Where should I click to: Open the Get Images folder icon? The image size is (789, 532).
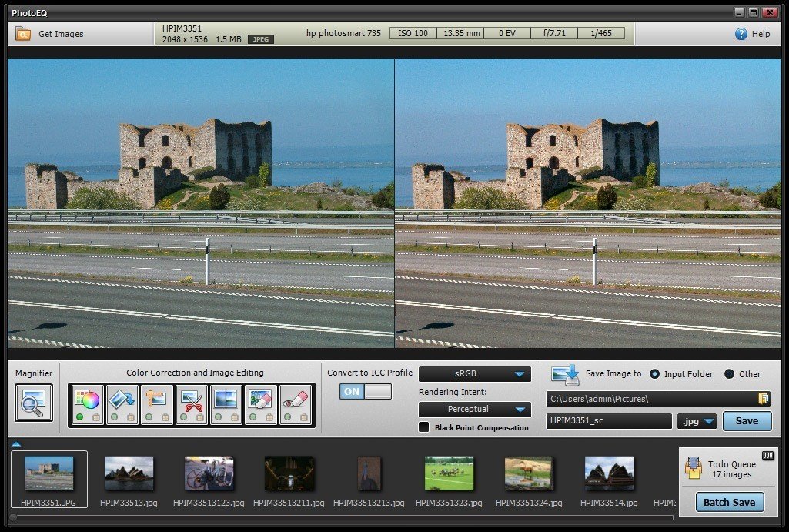point(23,34)
